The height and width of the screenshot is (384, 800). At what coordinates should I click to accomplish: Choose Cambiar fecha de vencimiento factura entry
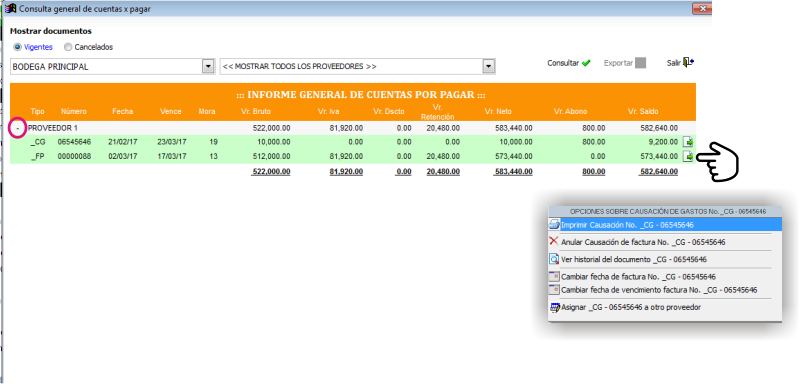click(659, 290)
